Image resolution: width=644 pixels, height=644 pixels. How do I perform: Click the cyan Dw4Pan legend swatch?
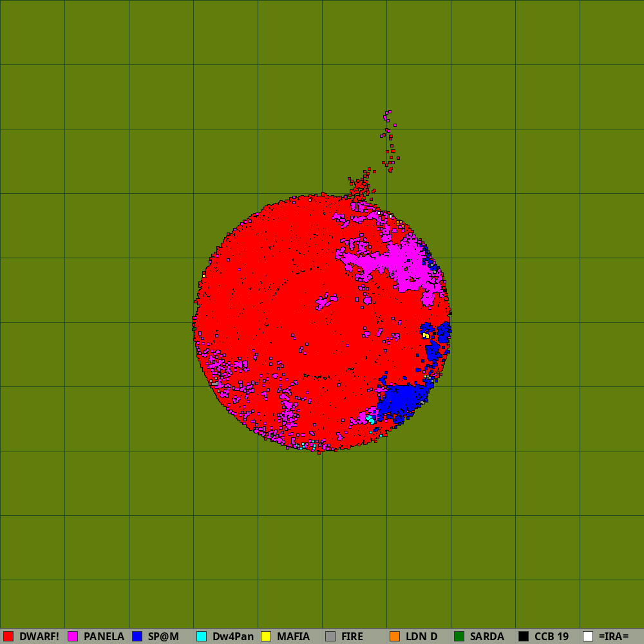click(x=202, y=636)
